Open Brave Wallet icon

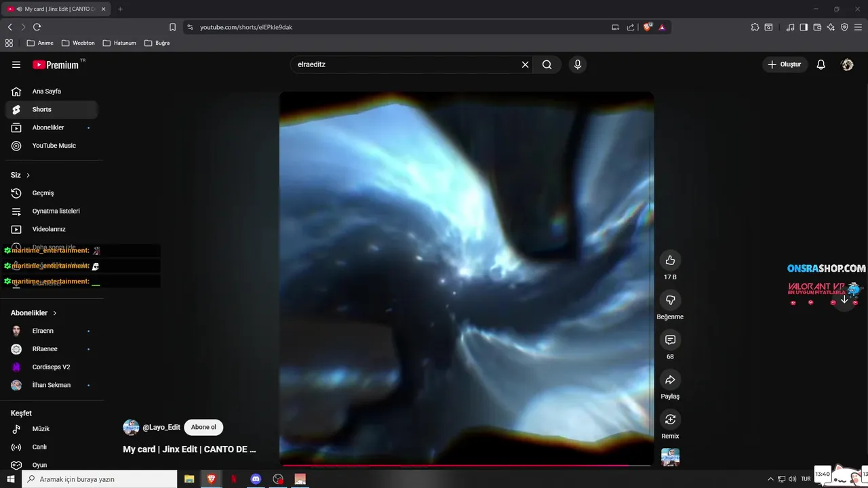[817, 27]
